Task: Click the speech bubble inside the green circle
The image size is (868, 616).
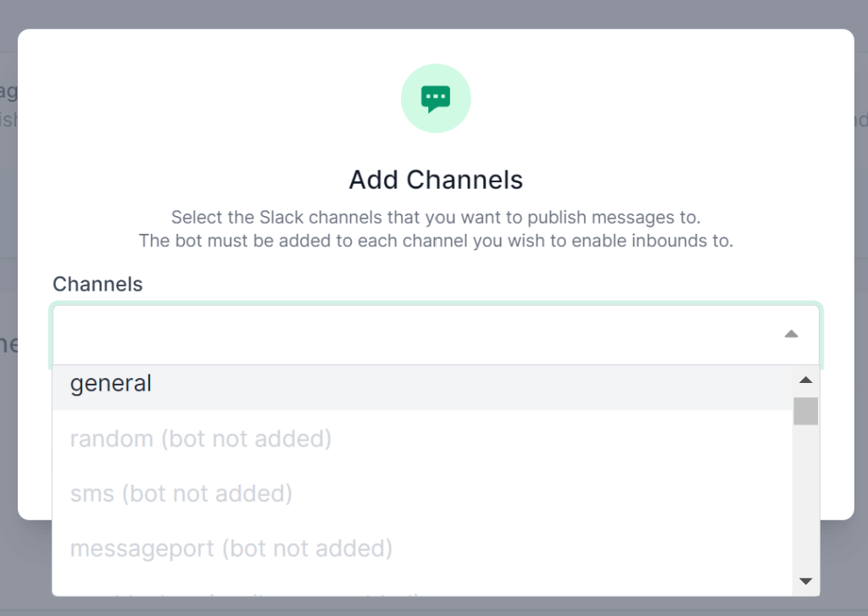Action: pos(435,97)
